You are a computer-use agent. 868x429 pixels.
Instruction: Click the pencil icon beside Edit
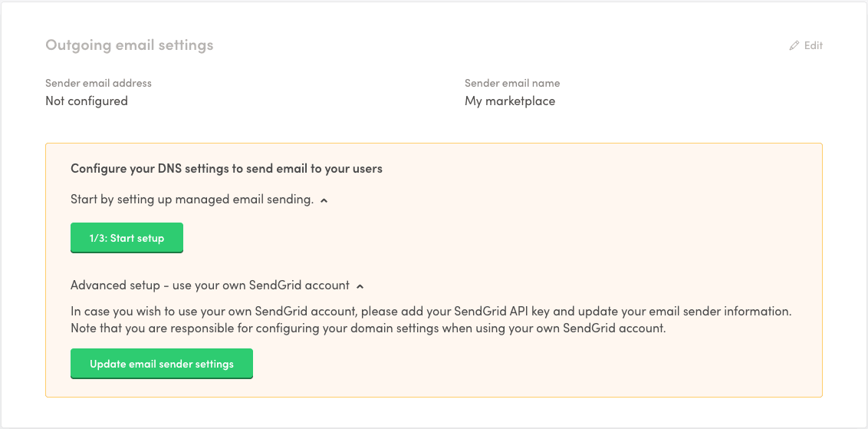[x=794, y=46]
